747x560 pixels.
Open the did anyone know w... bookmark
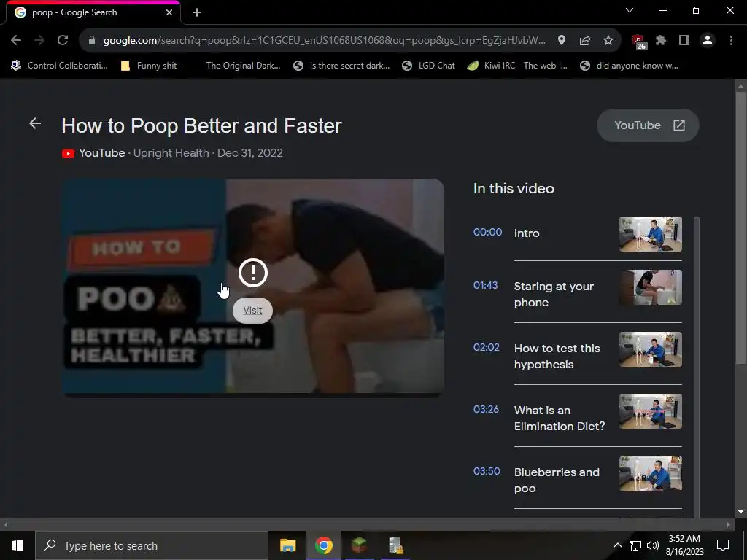629,66
